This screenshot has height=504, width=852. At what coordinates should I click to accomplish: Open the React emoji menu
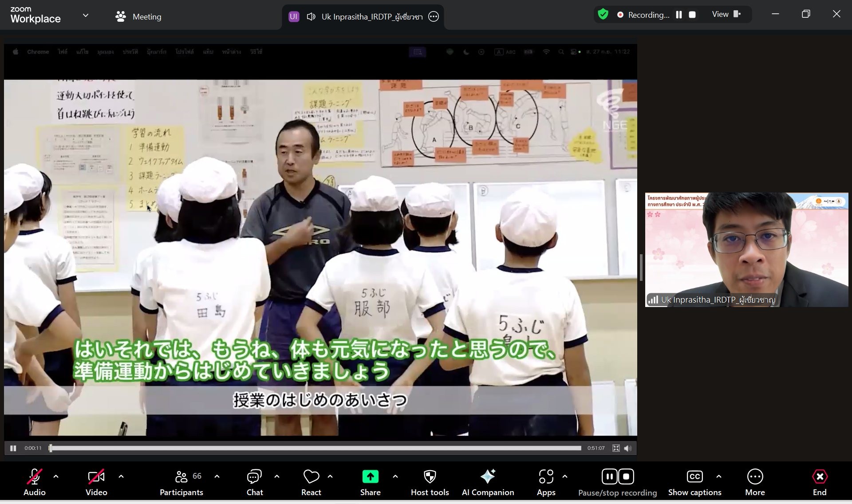pyautogui.click(x=311, y=482)
